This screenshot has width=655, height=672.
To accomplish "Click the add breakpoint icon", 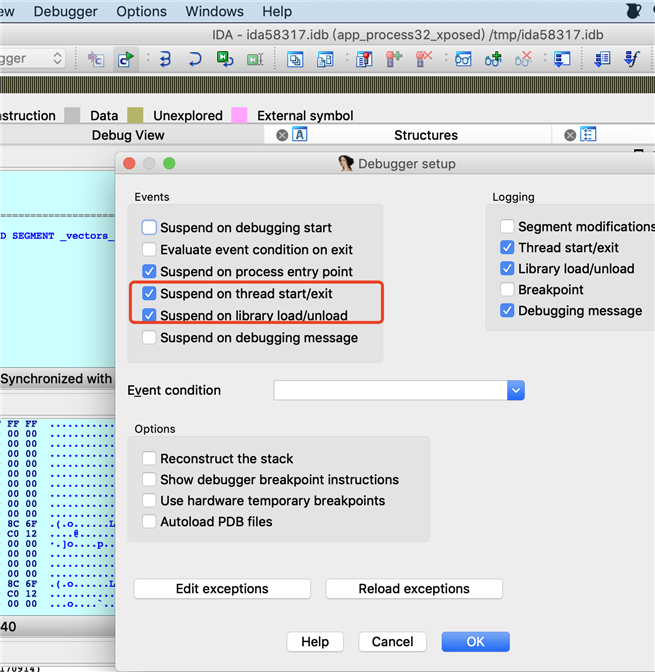I will click(x=394, y=59).
